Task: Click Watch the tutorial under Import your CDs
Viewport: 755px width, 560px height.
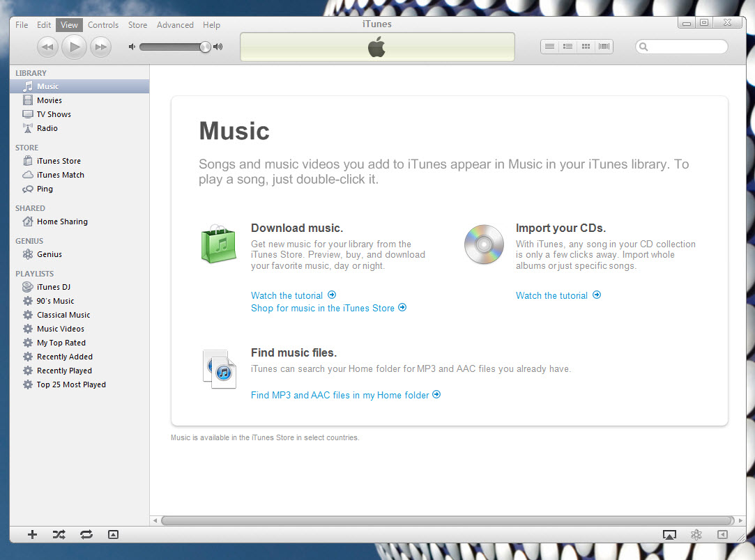Action: click(x=558, y=295)
